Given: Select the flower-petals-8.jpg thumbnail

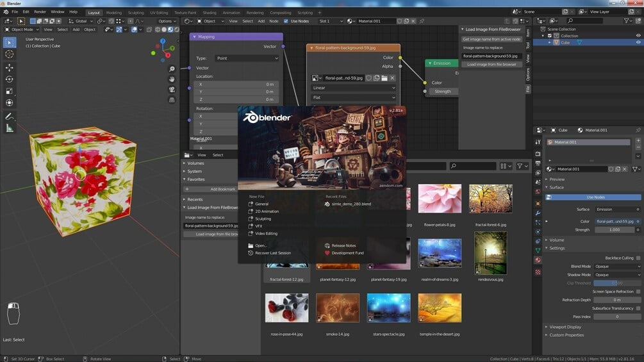Looking at the screenshot, I should (440, 199).
